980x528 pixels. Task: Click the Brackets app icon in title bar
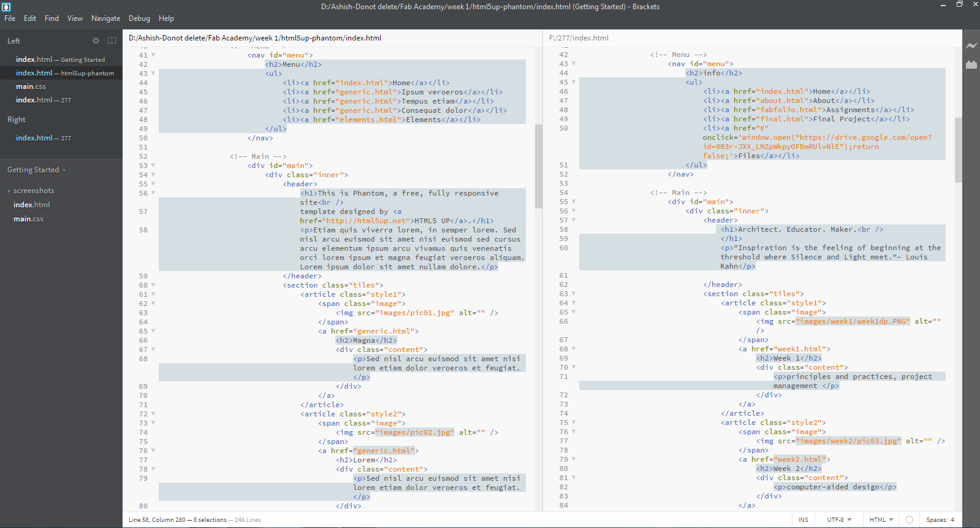click(6, 7)
